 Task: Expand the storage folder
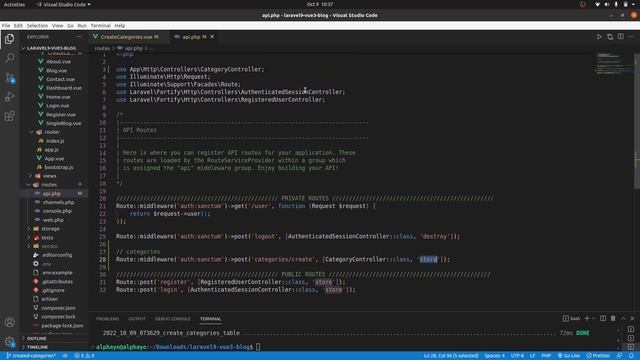pyautogui.click(x=50, y=229)
